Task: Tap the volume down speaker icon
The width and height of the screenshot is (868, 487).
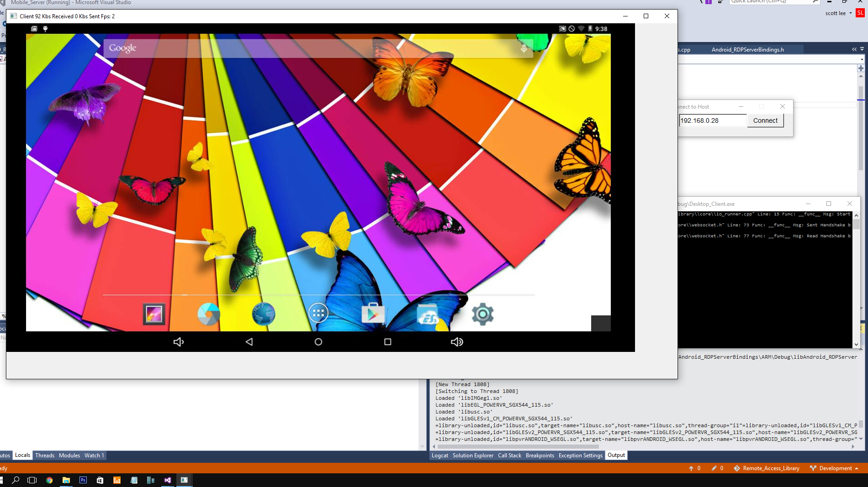Action: [x=179, y=342]
